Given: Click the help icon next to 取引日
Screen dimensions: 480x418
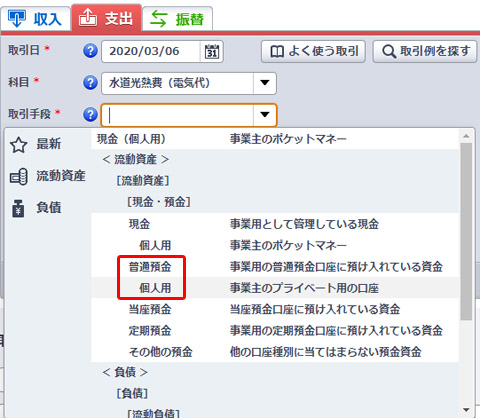Looking at the screenshot, I should click(90, 51).
